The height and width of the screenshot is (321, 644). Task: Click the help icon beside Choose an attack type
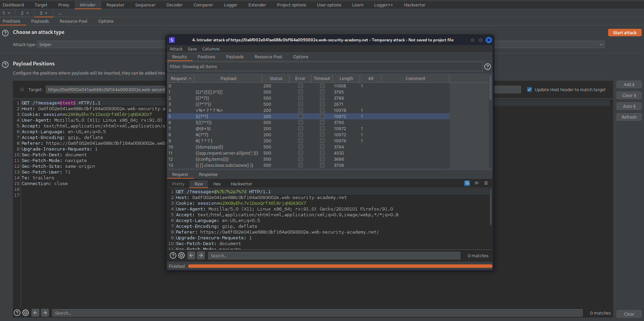(5, 33)
